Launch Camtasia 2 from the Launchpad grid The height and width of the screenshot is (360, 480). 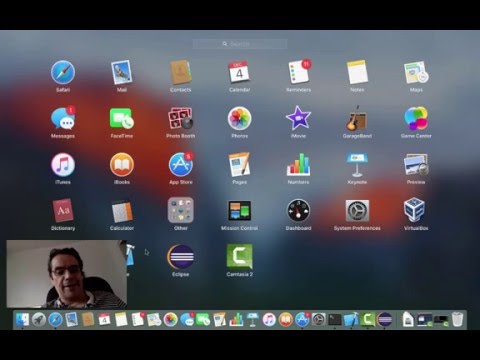(239, 256)
